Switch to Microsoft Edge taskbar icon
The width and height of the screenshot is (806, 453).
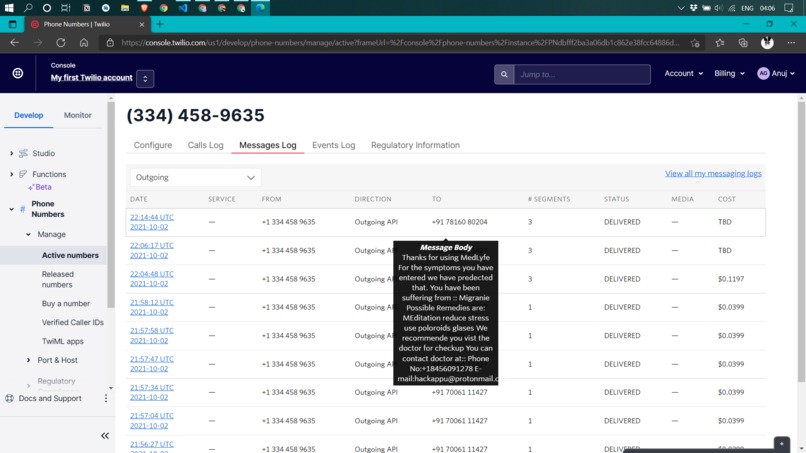tap(261, 8)
